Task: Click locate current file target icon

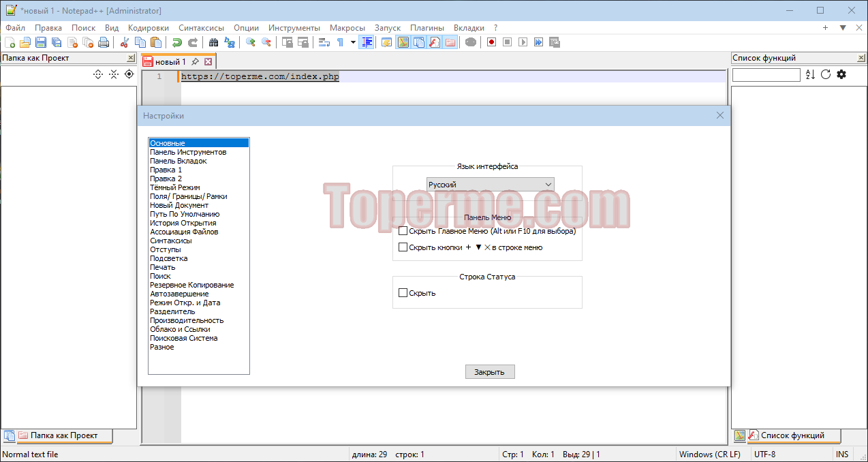Action: point(129,74)
